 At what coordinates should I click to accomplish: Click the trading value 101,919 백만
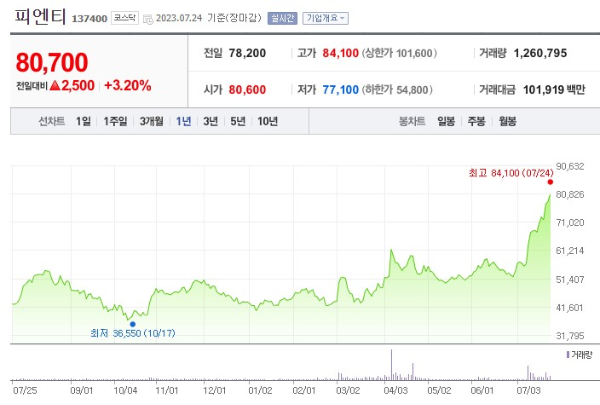pyautogui.click(x=554, y=90)
